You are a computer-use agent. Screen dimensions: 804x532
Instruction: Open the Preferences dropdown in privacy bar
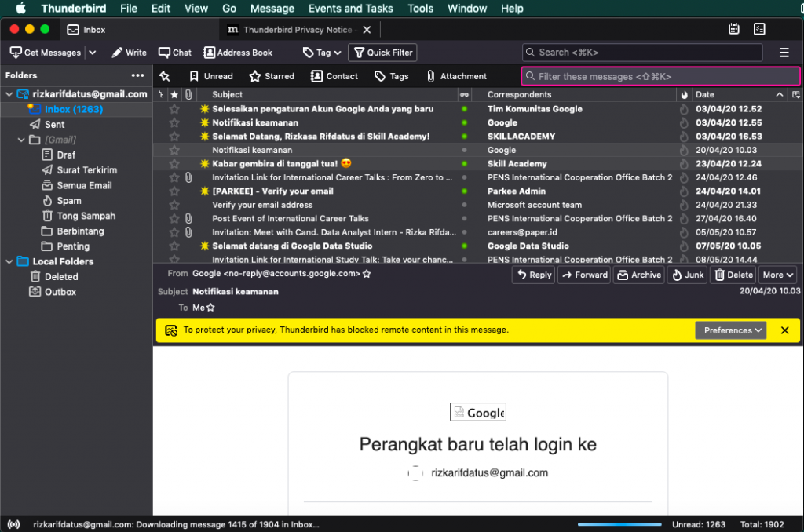[733, 330]
